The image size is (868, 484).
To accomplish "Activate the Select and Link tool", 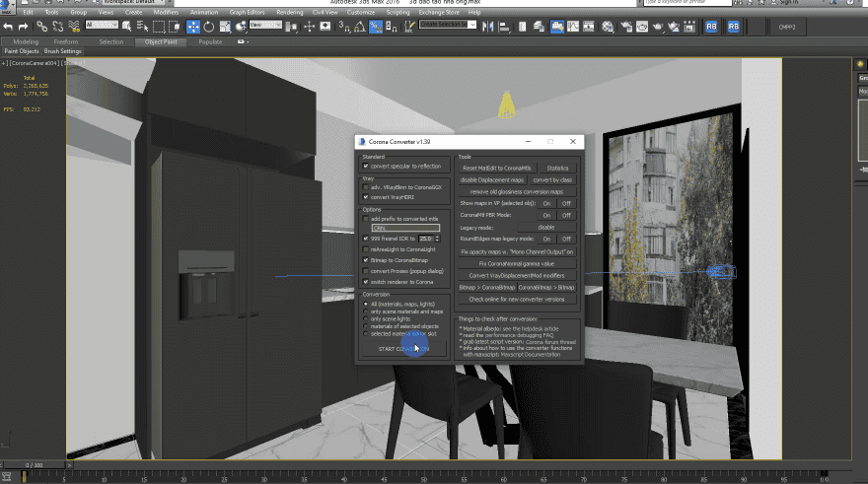I will (x=42, y=27).
